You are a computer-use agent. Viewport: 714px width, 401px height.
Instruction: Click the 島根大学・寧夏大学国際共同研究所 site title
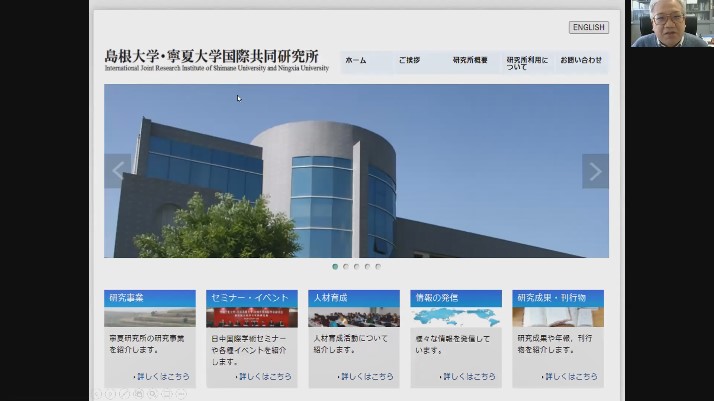(212, 56)
